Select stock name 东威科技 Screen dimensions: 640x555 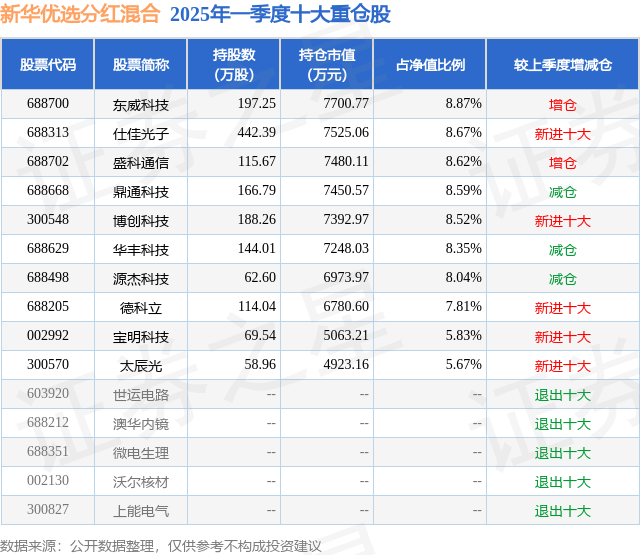point(141,105)
